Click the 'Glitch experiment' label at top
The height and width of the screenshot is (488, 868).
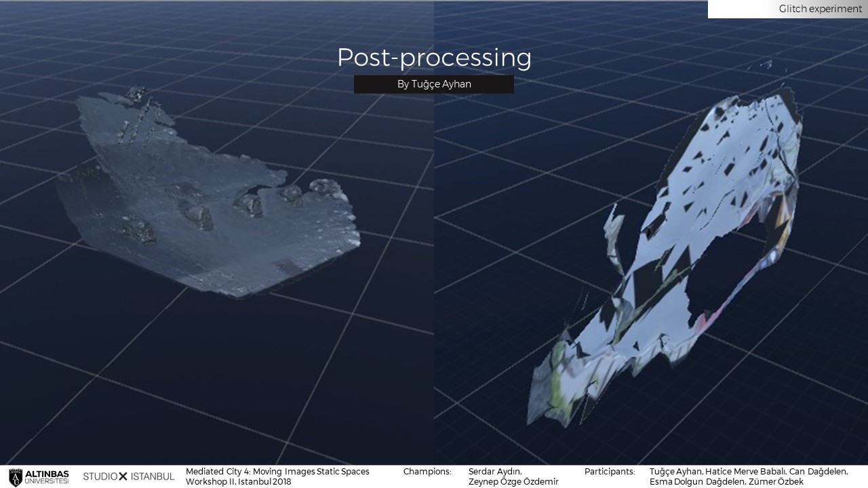point(820,9)
